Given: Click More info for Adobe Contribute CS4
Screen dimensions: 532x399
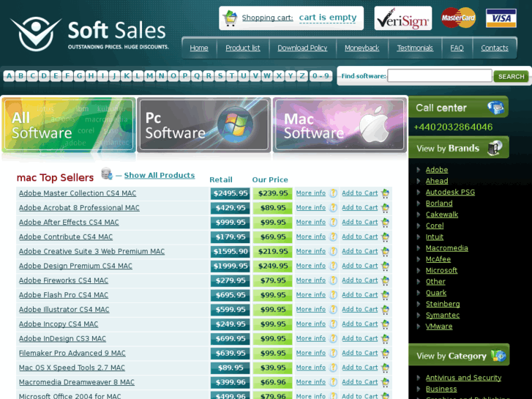Looking at the screenshot, I should point(311,236).
